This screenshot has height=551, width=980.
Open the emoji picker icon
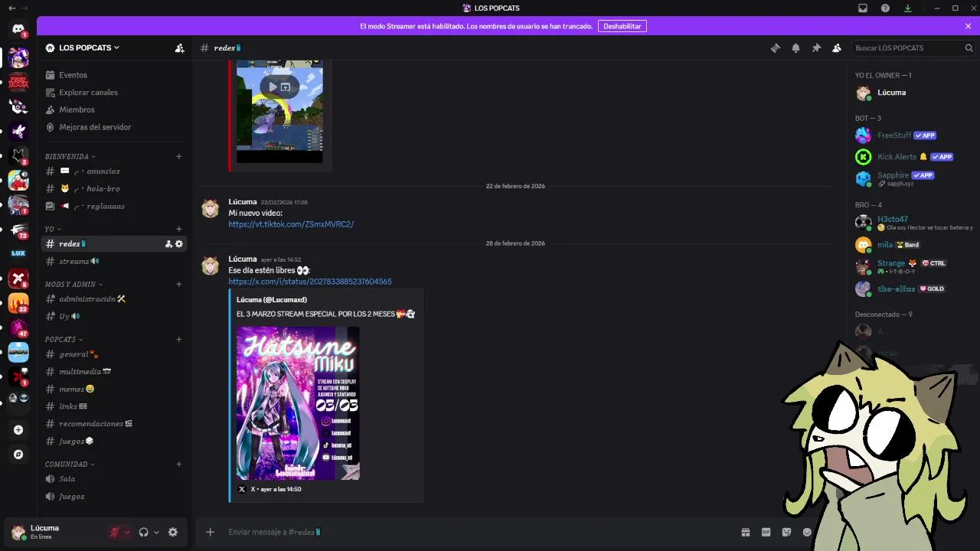coord(807,532)
